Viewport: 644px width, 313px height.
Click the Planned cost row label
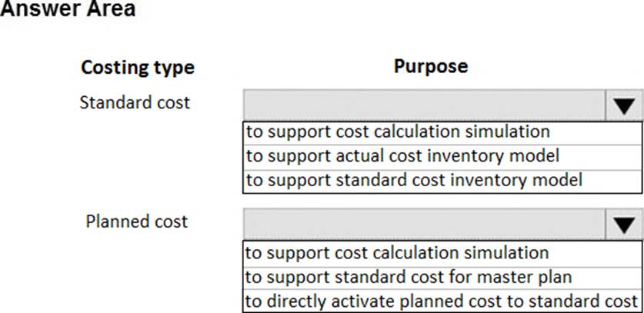tap(137, 221)
